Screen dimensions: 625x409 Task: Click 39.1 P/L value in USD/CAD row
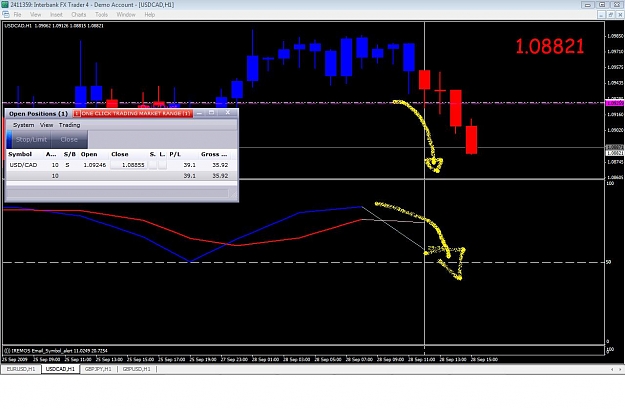click(x=189, y=165)
